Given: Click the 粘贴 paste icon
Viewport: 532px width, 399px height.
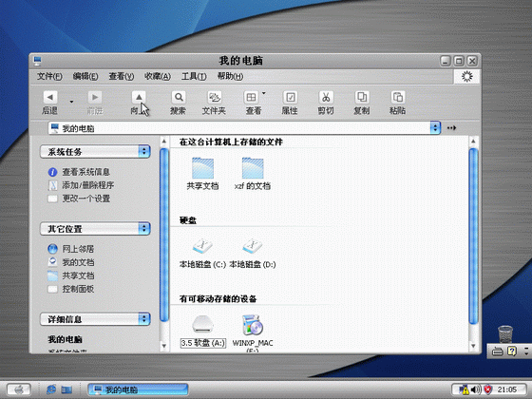Looking at the screenshot, I should [x=397, y=98].
